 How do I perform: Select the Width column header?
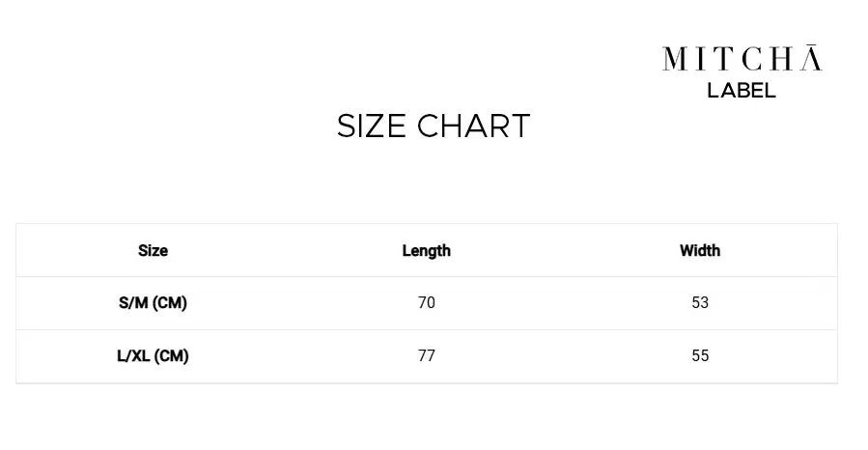700,250
